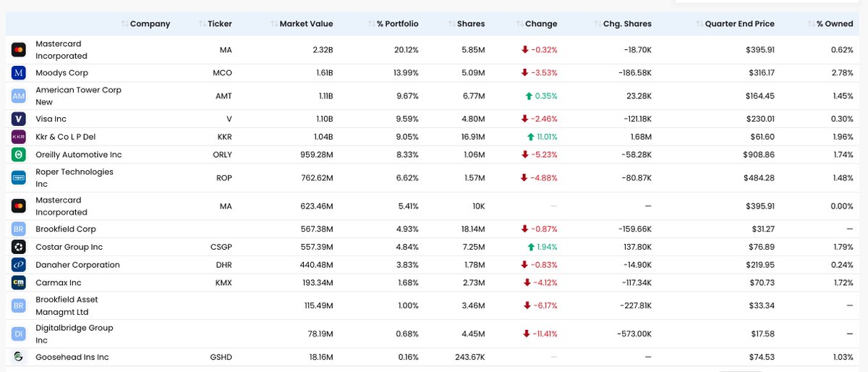The image size is (868, 372).
Task: Open Brookfield Corp company name
Action: coord(66,229)
